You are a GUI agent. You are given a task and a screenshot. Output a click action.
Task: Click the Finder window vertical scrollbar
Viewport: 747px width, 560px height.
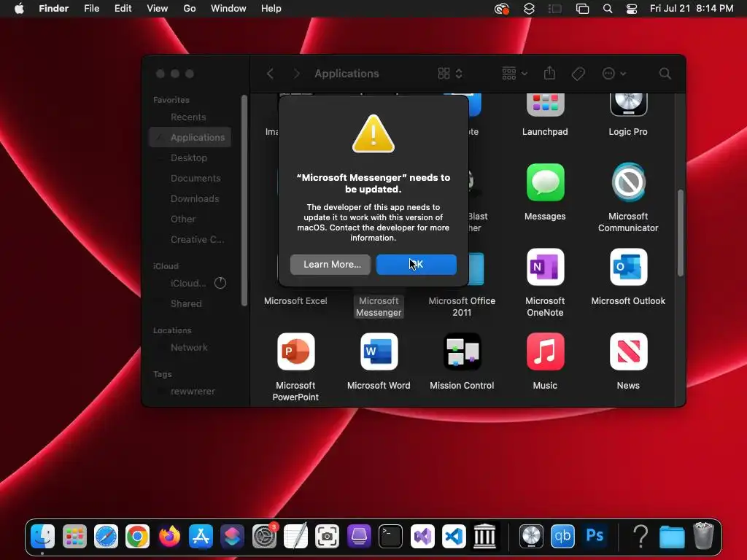tap(681, 233)
